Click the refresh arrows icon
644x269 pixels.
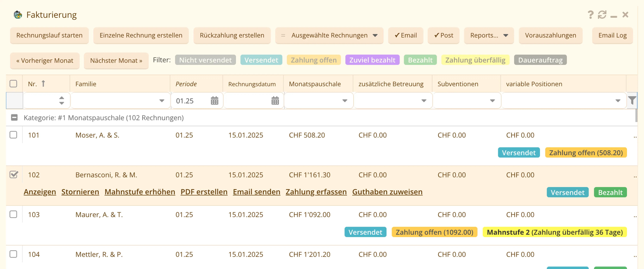tap(602, 14)
